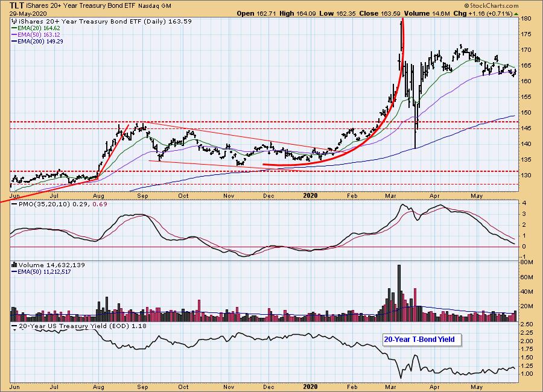Click the green EMA(20) legend line marker
This screenshot has width=543, height=392.
(x=14, y=28)
